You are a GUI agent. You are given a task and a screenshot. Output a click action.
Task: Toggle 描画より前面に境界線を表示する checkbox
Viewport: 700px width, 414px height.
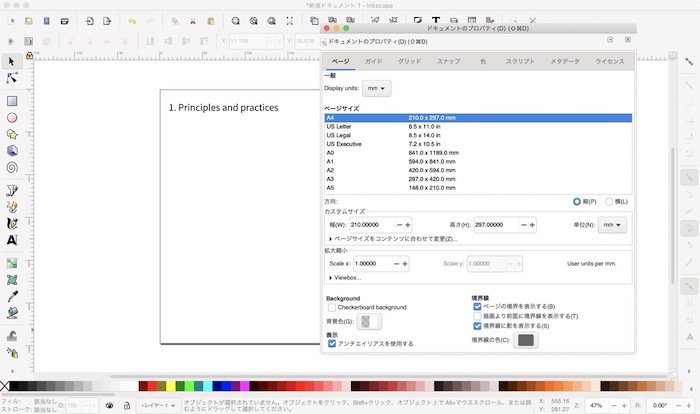tap(477, 316)
